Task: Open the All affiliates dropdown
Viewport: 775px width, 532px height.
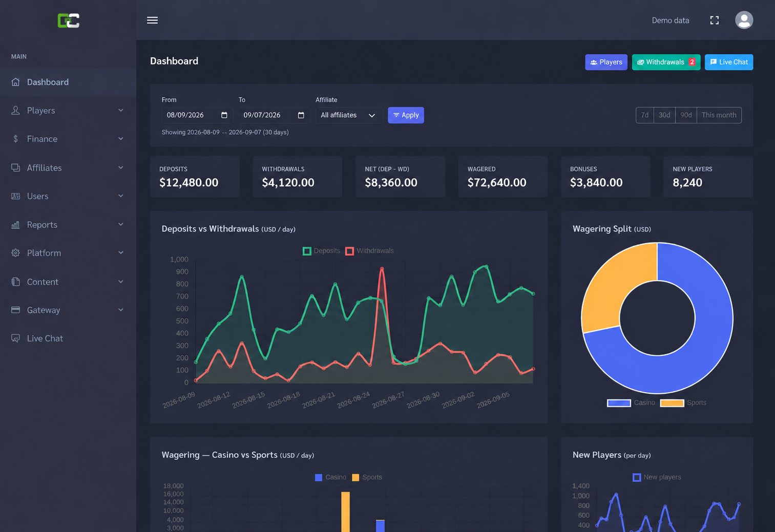Action: tap(348, 115)
